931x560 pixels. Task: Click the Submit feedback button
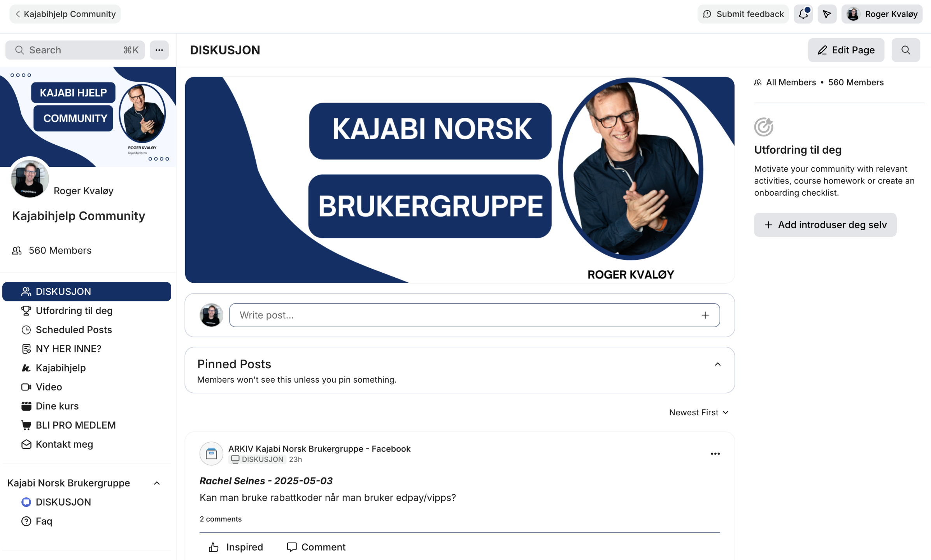[743, 14]
